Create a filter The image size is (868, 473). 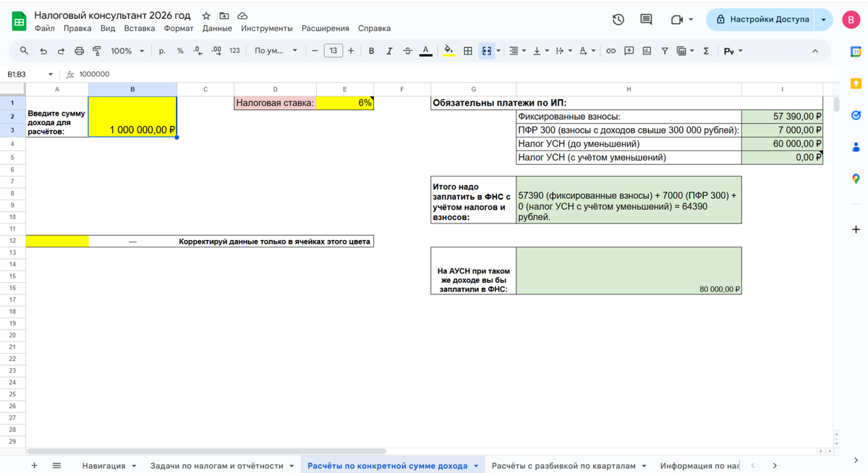[665, 51]
